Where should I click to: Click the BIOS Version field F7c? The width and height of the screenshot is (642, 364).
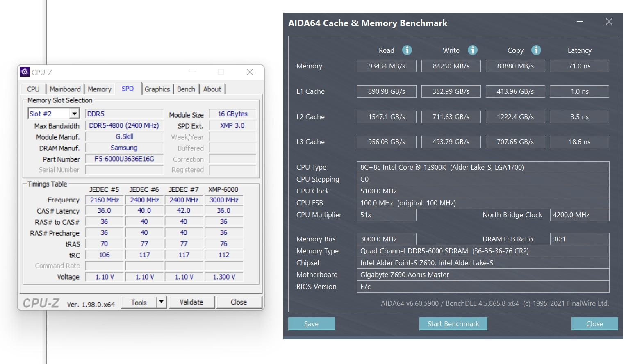pos(483,287)
